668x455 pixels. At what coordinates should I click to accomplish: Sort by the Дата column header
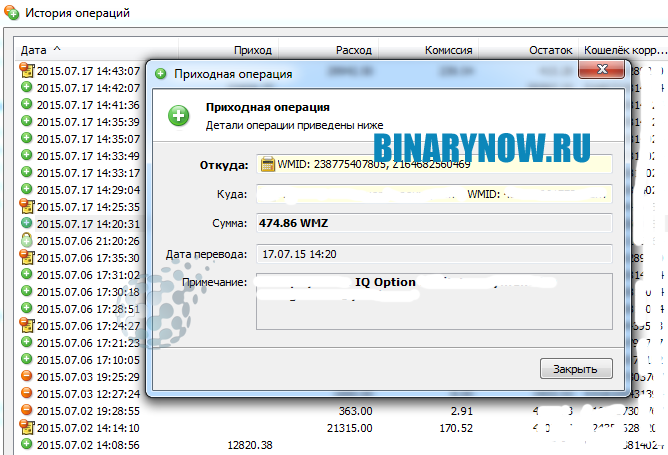click(x=96, y=50)
